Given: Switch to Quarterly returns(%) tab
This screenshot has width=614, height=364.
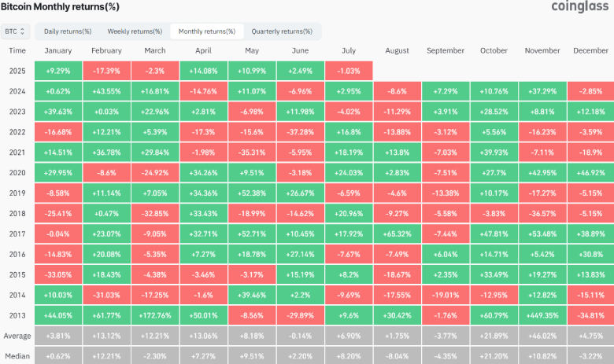Looking at the screenshot, I should coord(281,31).
